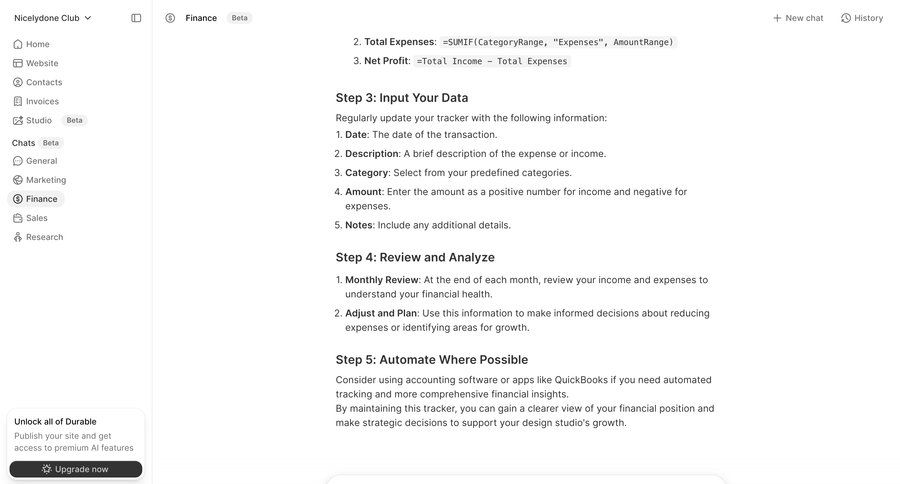Click the chat message input box

point(525,479)
